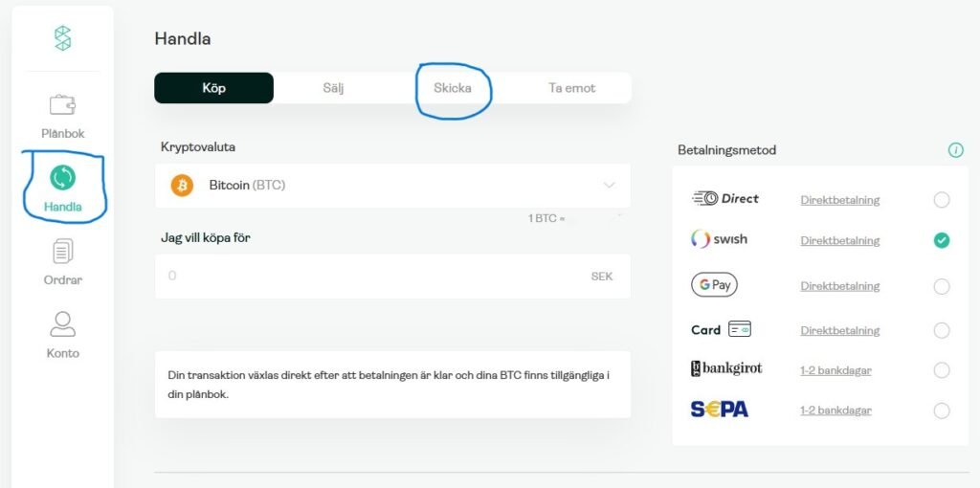Select the Handla trade icon
980x488 pixels.
point(62,178)
